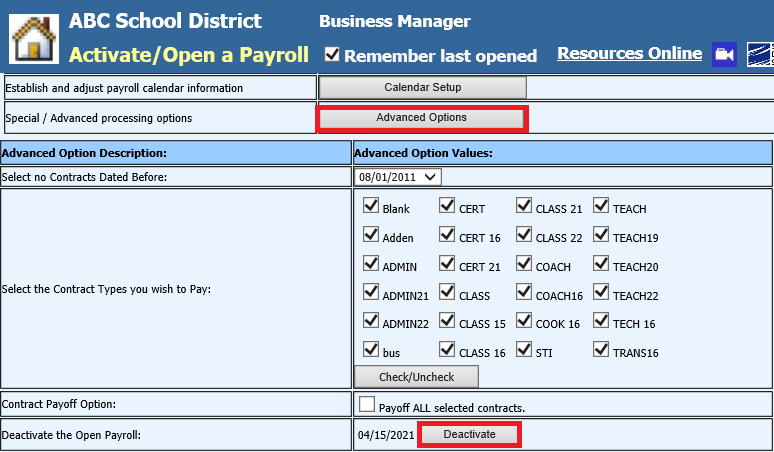Uncheck the COACH contract type
Viewport: 774px width, 452px height.
pos(524,264)
